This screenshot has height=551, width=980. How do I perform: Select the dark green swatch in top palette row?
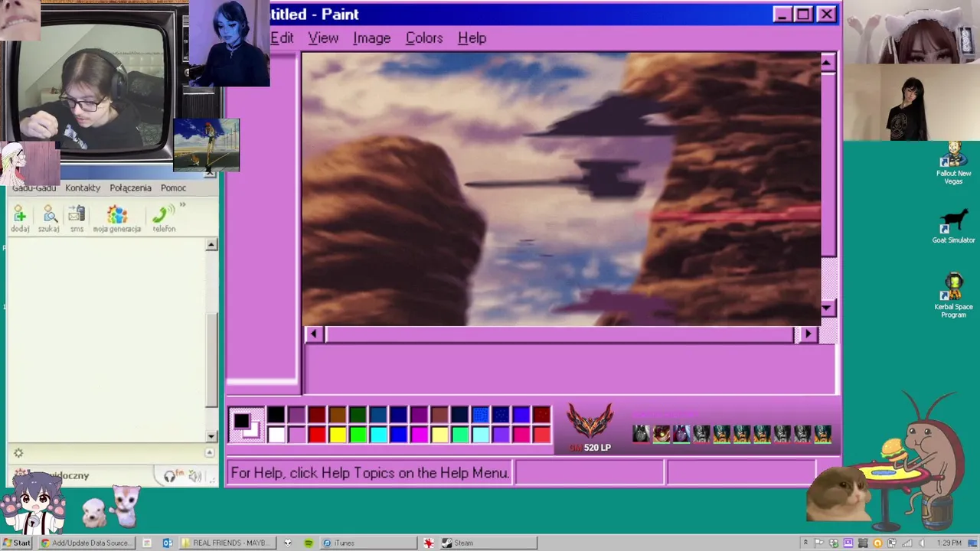(x=358, y=415)
